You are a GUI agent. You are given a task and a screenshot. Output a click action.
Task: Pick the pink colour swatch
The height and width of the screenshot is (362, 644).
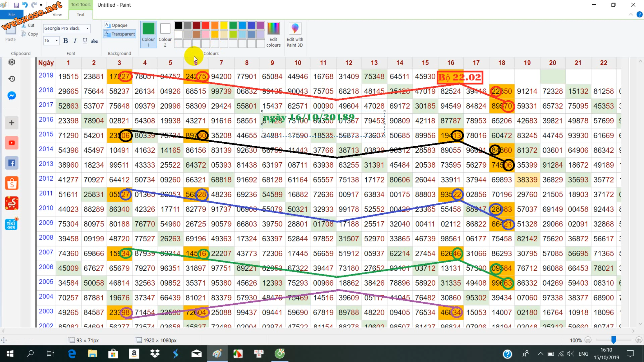coord(206,34)
